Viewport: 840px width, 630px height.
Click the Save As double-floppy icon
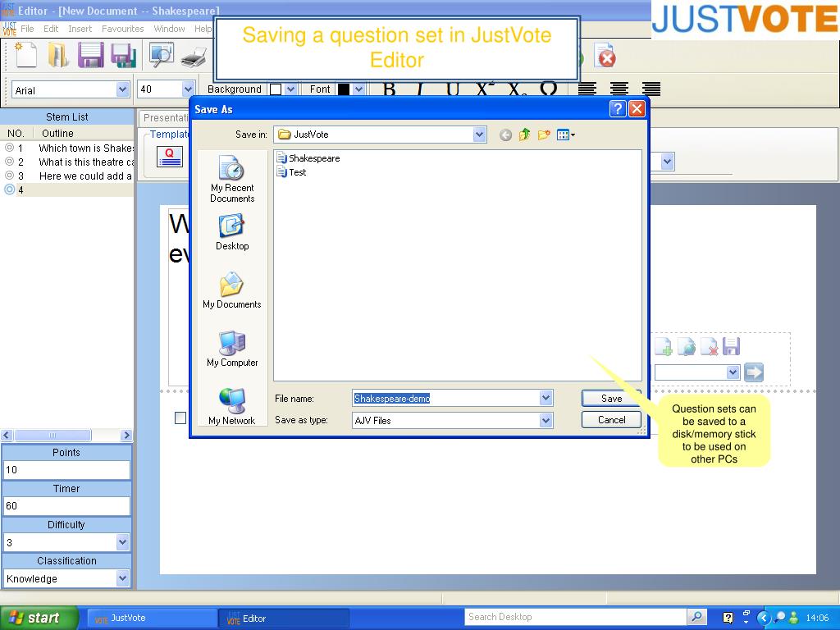(x=124, y=55)
